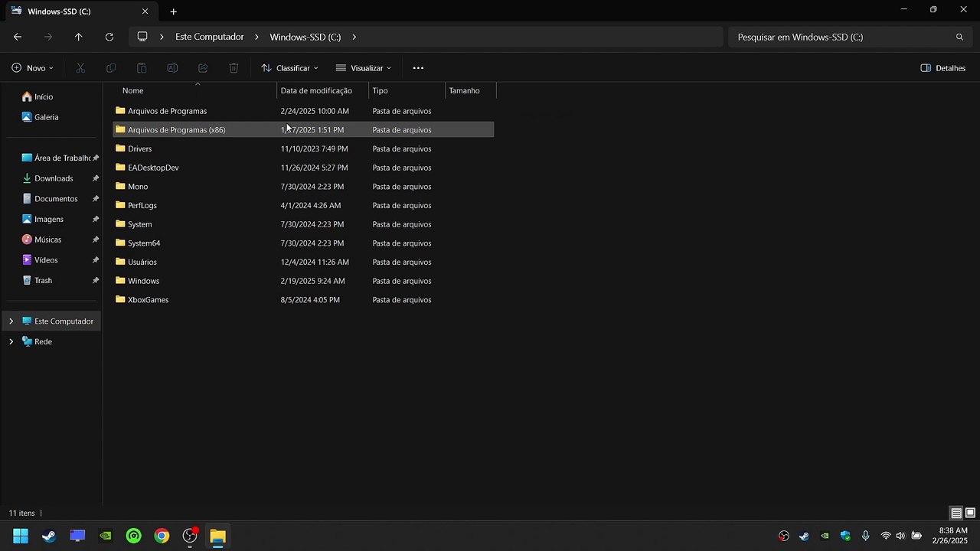Click chevron after Este Computador breadcrumb
Viewport: 980px width, 551px height.
[257, 37]
